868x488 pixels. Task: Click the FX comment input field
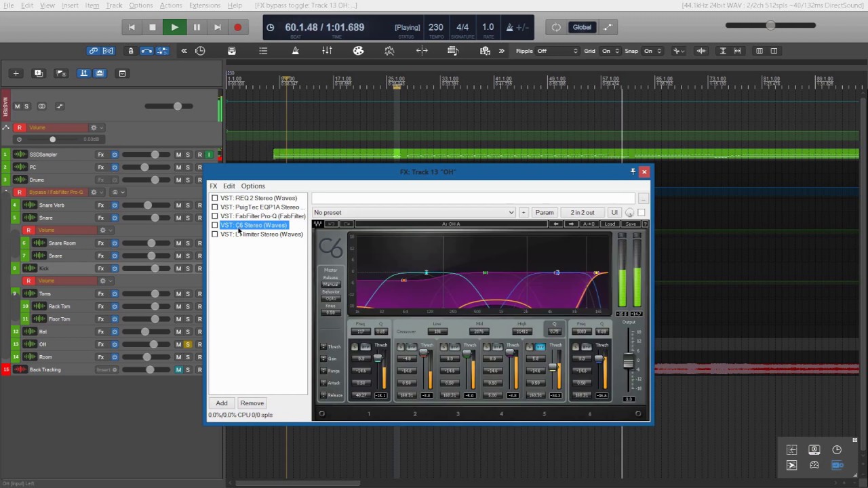473,199
